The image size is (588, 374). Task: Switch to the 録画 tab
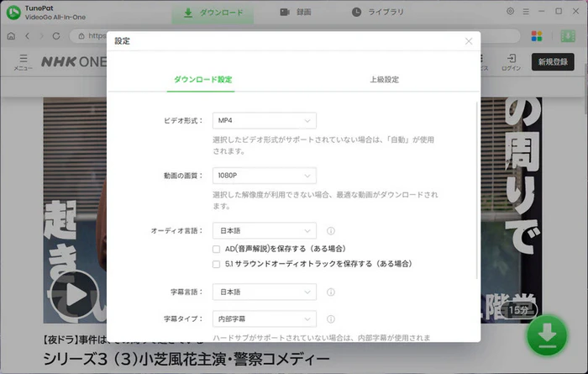[x=296, y=12]
